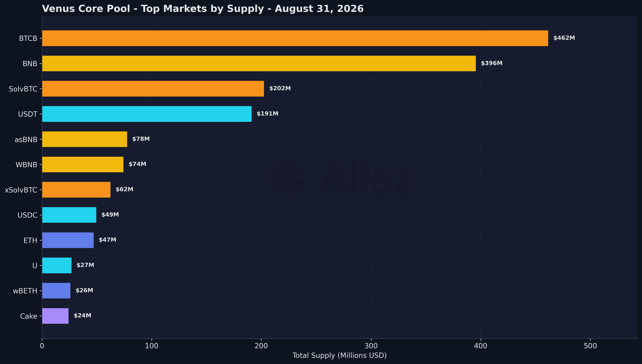Click the $202M value label
Viewport: 642px width, 364px height.
(280, 89)
